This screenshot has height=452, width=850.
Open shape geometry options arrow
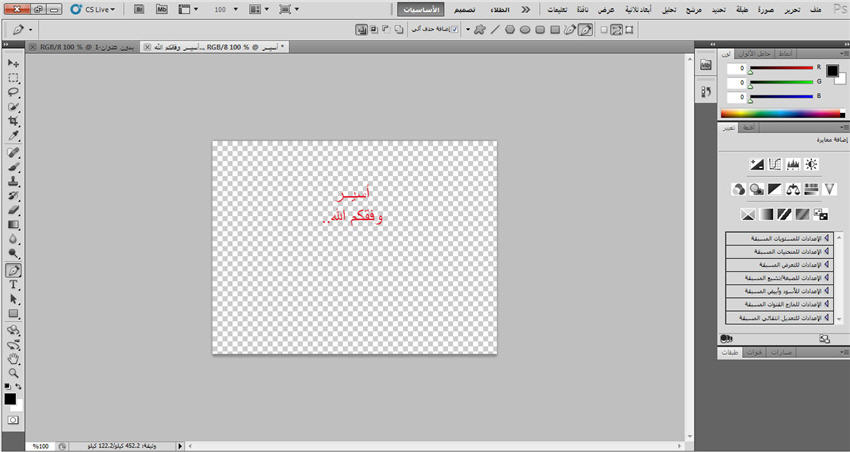[468, 30]
